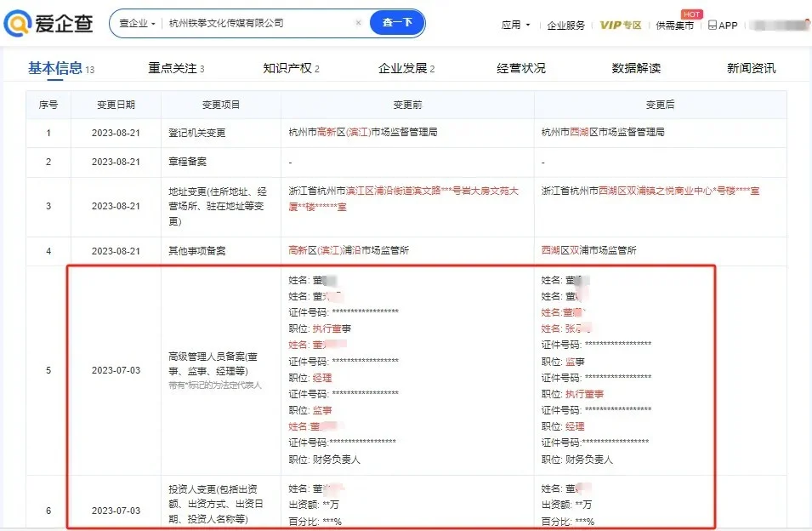The width and height of the screenshot is (812, 531).
Task: Open 供需集市 with the HOT badge
Action: click(675, 25)
